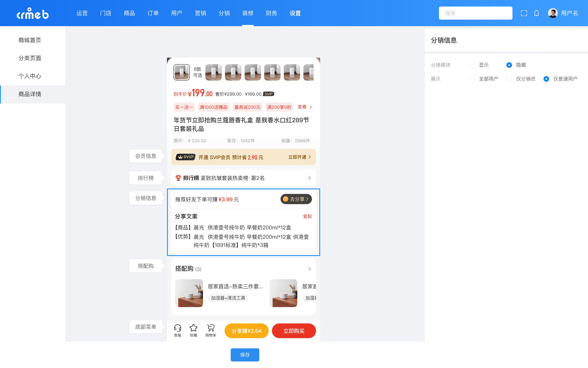The width and height of the screenshot is (588, 368).
Task: Select the first highlighted product variant thumbnail
Action: [182, 72]
